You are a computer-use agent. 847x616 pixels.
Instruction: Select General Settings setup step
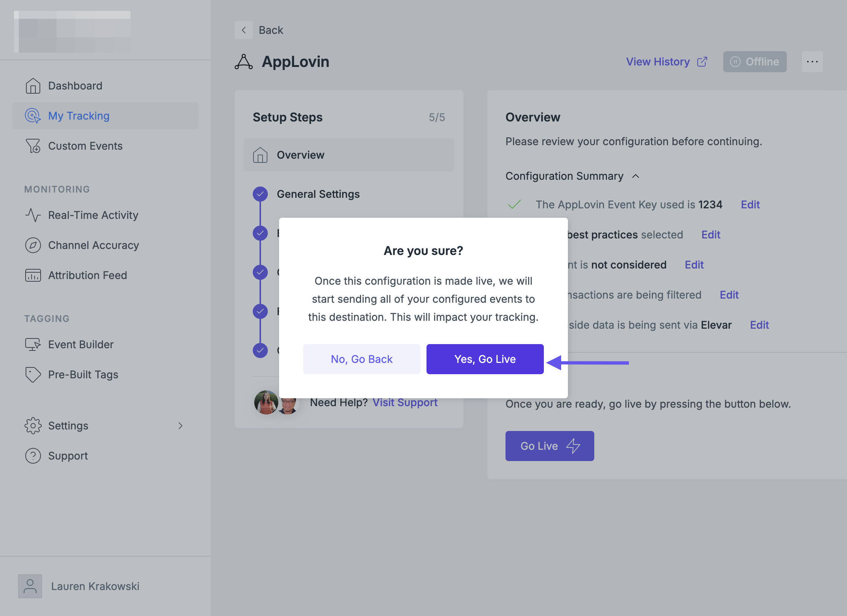(318, 194)
